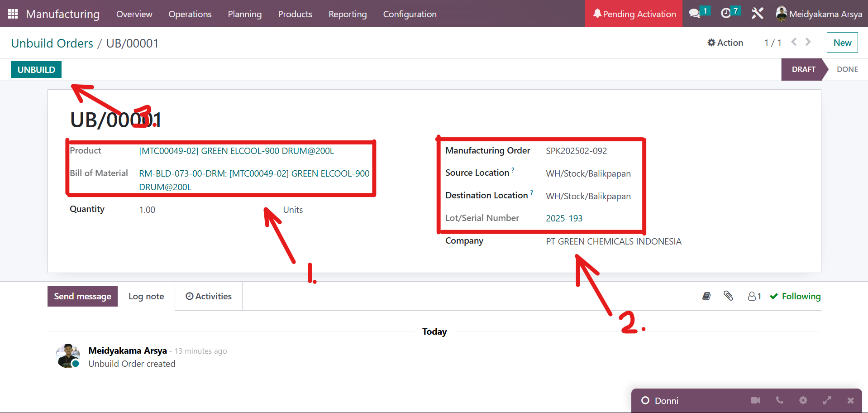Click the Pending Activation banner

(634, 14)
